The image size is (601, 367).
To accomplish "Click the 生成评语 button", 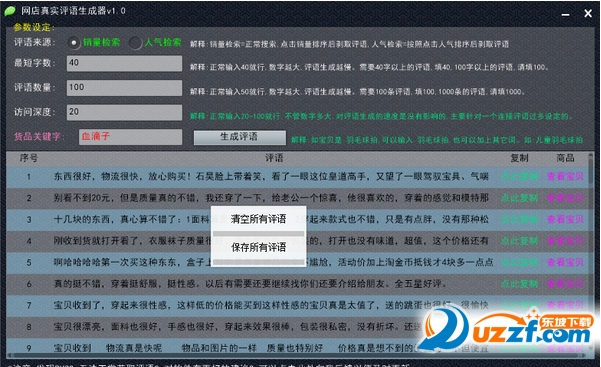I will (240, 137).
